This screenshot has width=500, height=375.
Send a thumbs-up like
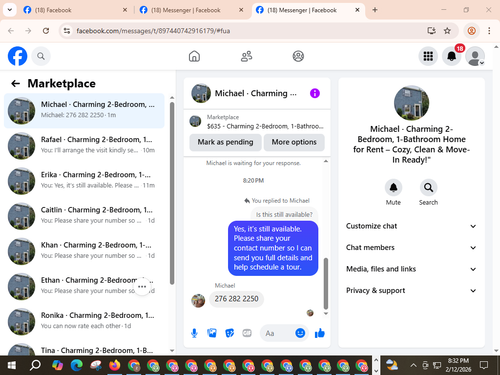[x=320, y=333]
